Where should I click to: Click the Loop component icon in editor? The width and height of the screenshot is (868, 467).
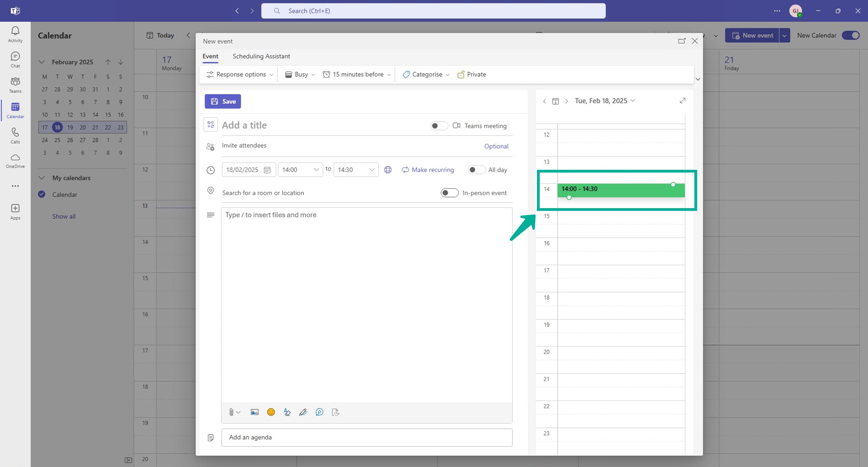pos(319,412)
